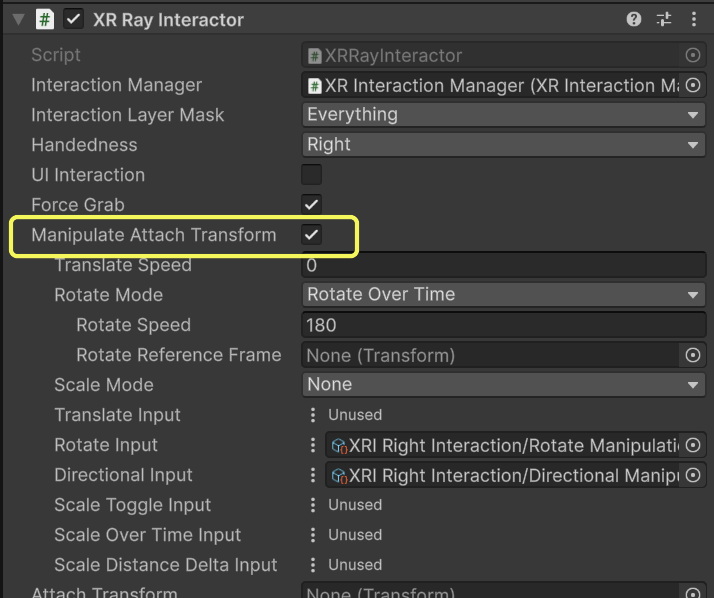714x598 pixels.
Task: Uncheck the Force Grab checkbox
Action: 312,205
